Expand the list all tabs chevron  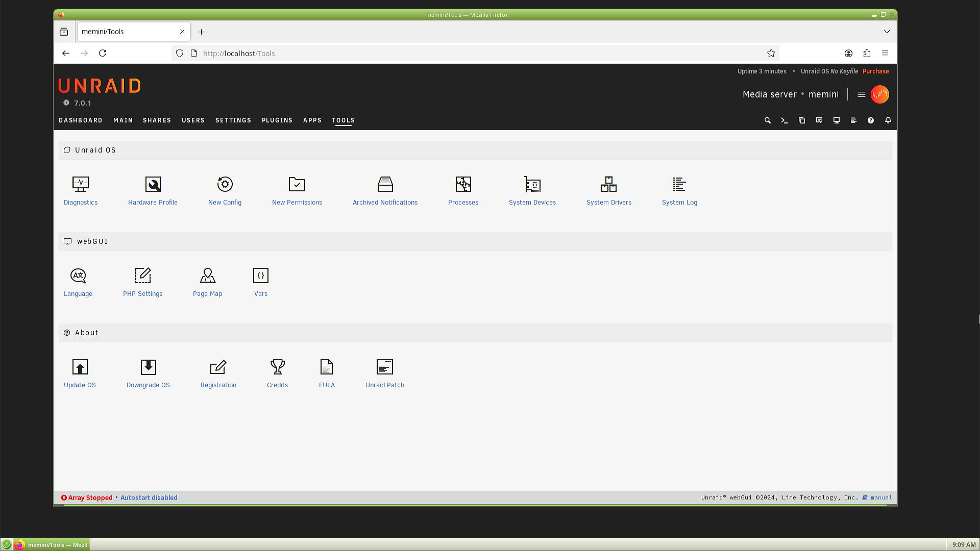[x=887, y=32]
